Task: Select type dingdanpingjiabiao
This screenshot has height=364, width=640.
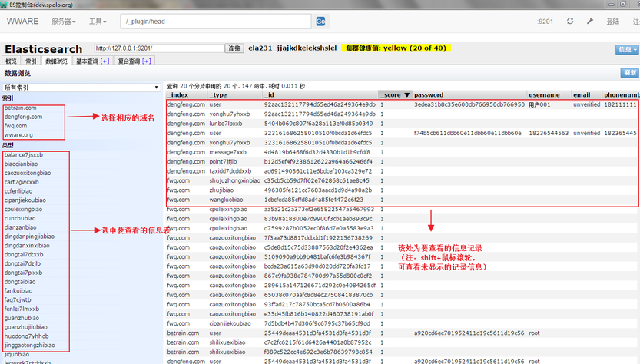Action: pyautogui.click(x=29, y=237)
